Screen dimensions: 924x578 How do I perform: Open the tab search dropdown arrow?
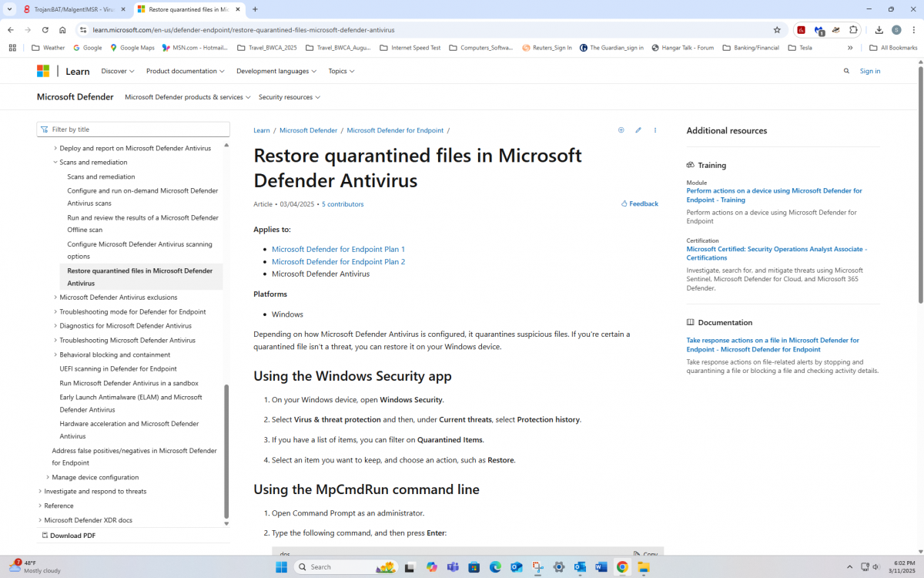click(x=8, y=9)
